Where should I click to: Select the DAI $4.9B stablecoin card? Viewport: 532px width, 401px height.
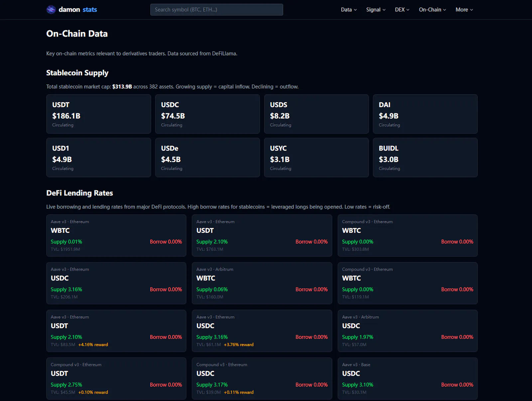tap(425, 114)
